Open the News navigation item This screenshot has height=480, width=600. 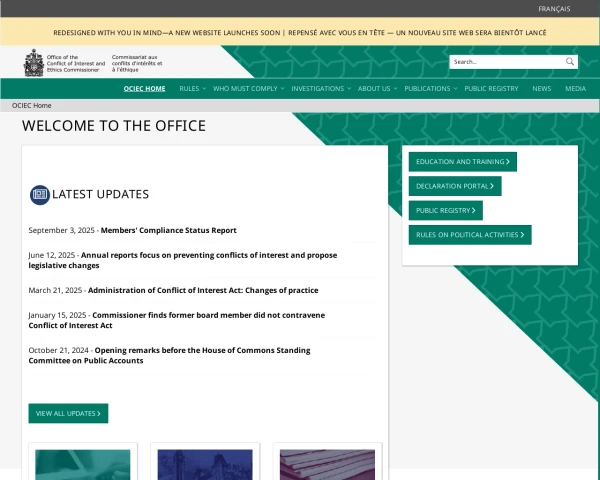pos(541,88)
